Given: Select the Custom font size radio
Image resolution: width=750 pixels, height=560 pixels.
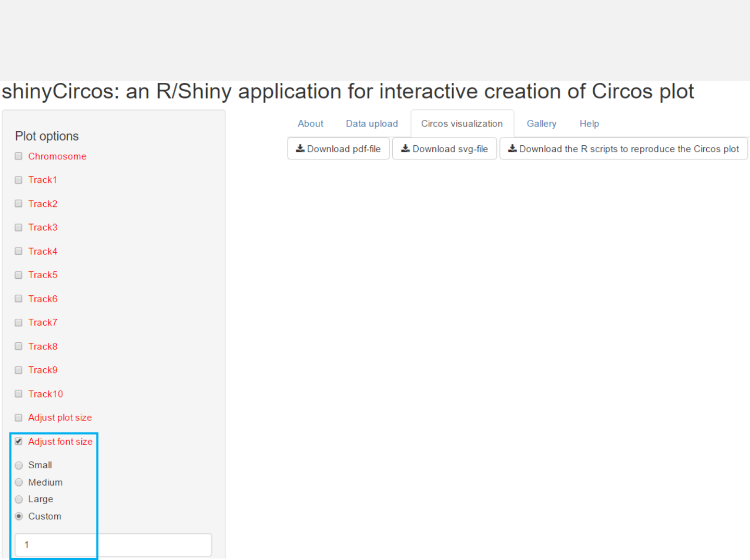Looking at the screenshot, I should tap(19, 516).
